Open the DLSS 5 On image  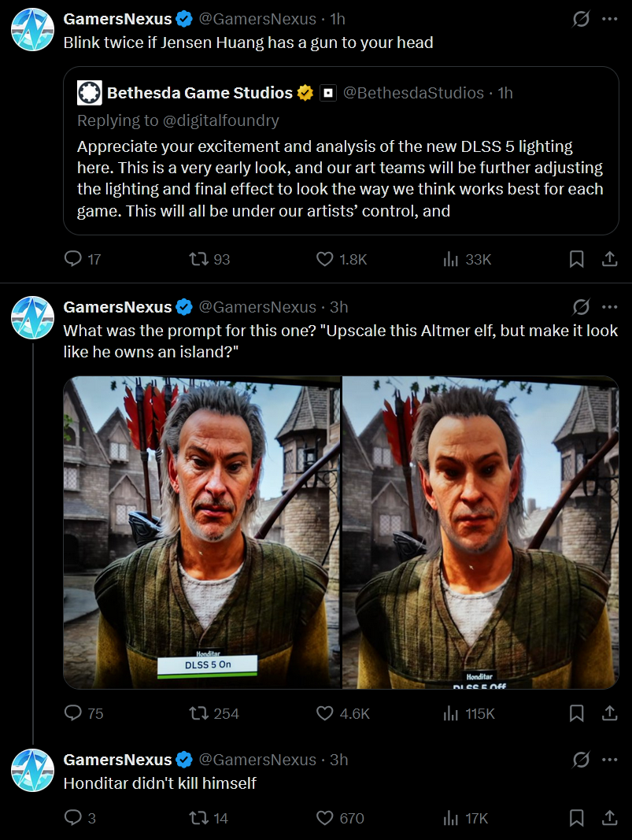[202, 531]
